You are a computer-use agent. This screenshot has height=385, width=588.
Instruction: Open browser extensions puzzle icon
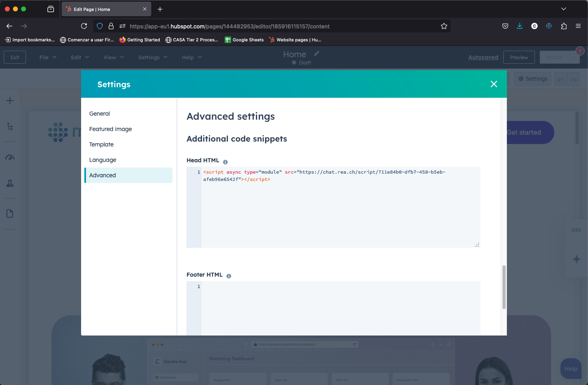[564, 26]
